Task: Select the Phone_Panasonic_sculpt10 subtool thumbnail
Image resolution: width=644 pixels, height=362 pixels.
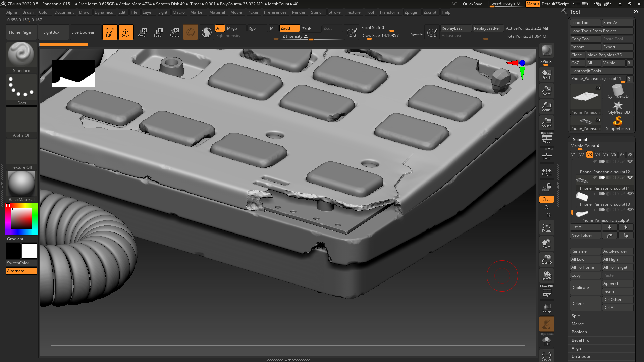Action: (581, 197)
